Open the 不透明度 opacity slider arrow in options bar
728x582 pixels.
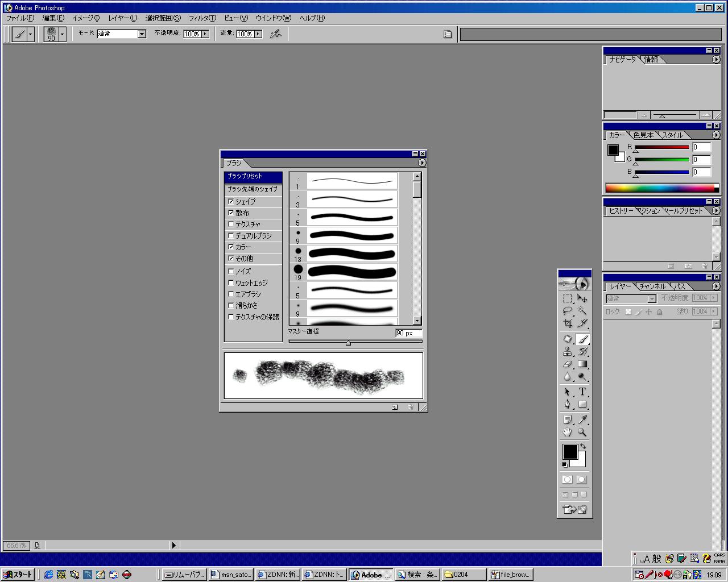tap(205, 34)
